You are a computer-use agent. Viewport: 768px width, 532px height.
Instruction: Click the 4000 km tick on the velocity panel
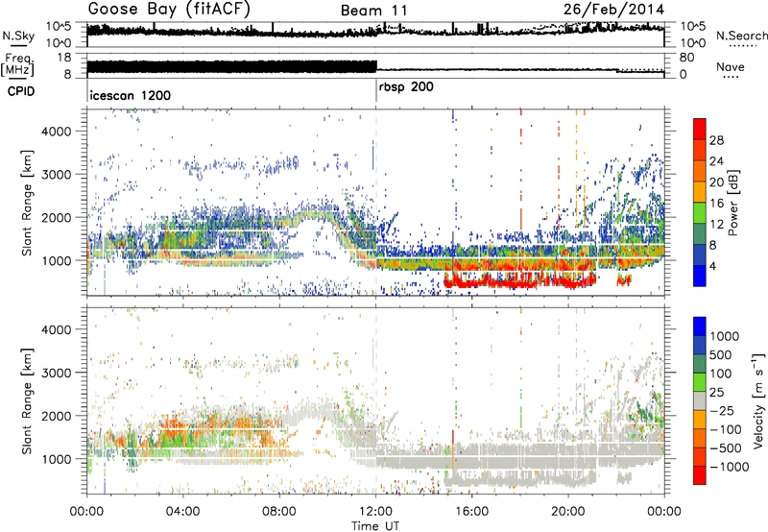56,329
